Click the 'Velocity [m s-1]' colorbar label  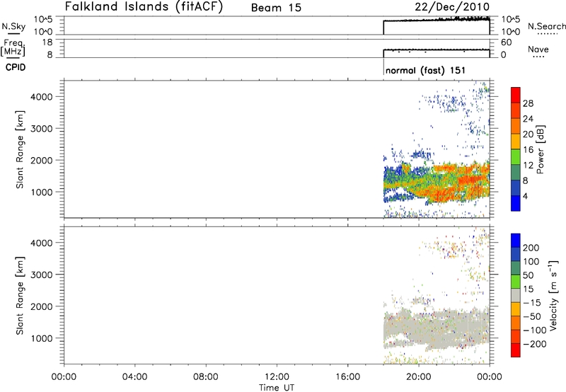point(553,295)
